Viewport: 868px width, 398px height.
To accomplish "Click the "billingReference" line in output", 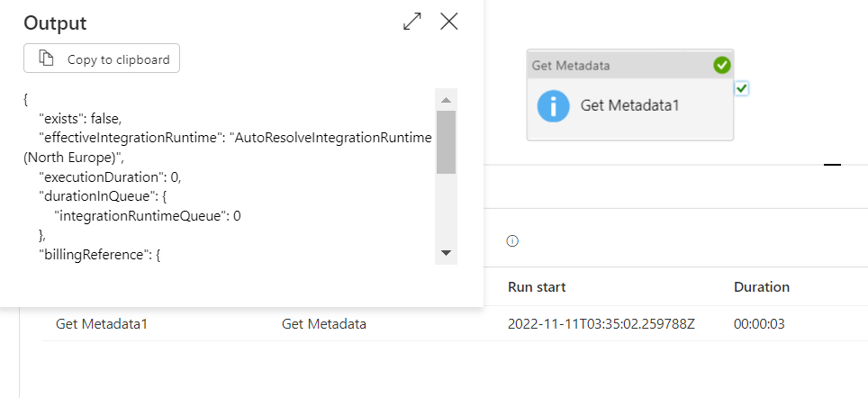I will pos(100,255).
